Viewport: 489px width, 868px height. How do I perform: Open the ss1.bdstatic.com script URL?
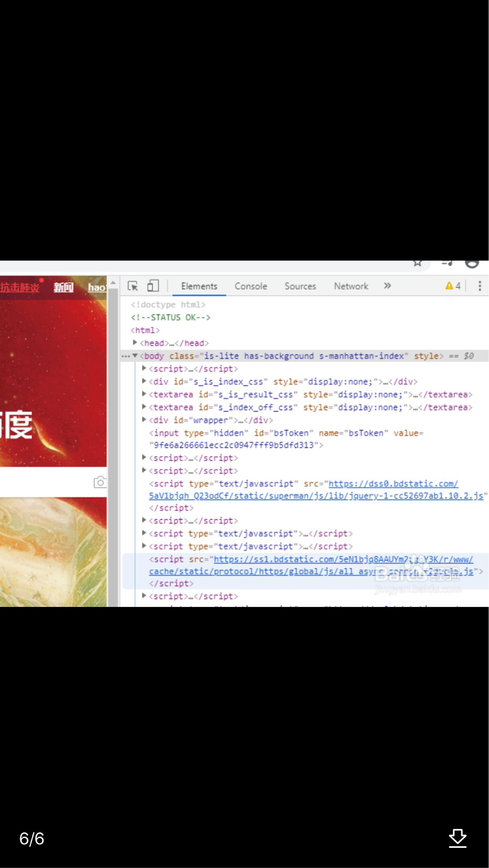(x=343, y=559)
